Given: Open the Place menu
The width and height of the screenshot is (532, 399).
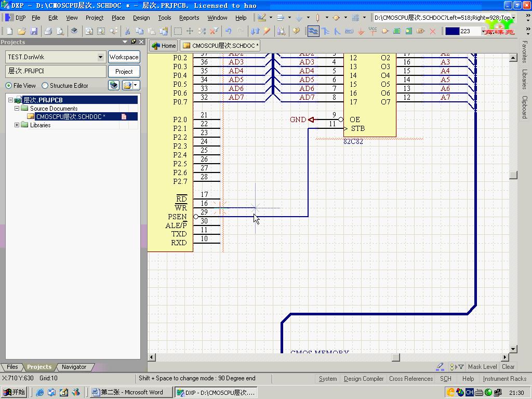Looking at the screenshot, I should (118, 18).
